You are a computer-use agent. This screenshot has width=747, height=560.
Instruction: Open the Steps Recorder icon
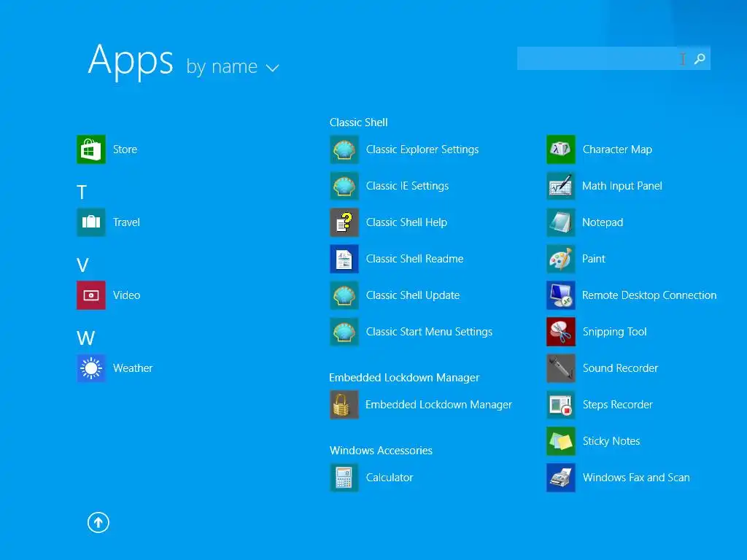561,404
